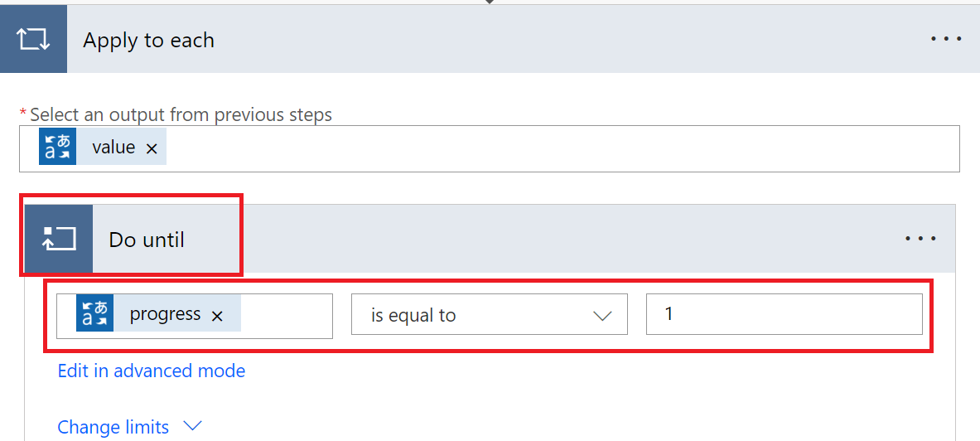Expand Change limits using its chevron
The width and height of the screenshot is (980, 441).
(192, 426)
